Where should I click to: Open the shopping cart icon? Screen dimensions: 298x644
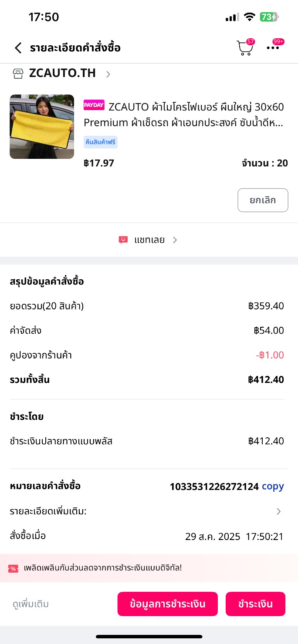(x=244, y=48)
